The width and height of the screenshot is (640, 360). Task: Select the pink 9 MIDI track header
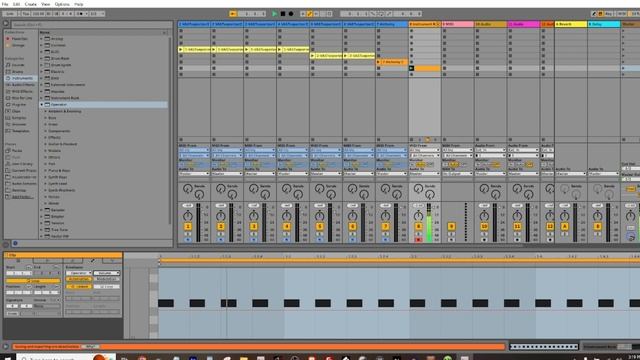click(458, 24)
